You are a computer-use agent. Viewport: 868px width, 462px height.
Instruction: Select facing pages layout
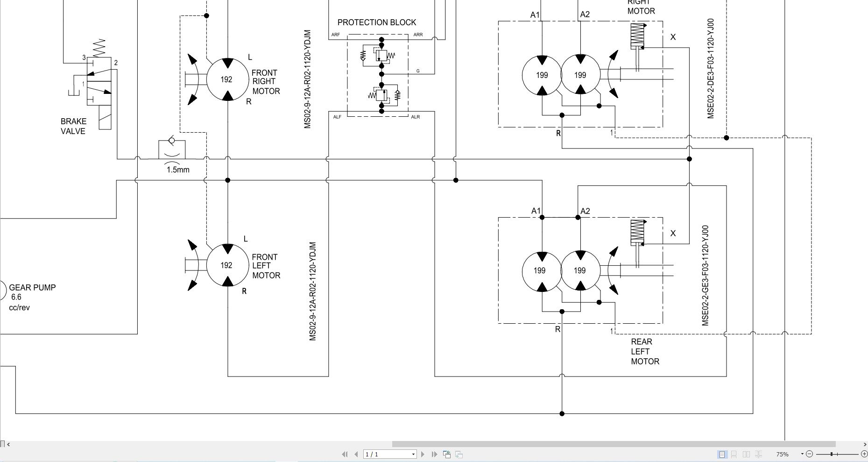tap(746, 454)
